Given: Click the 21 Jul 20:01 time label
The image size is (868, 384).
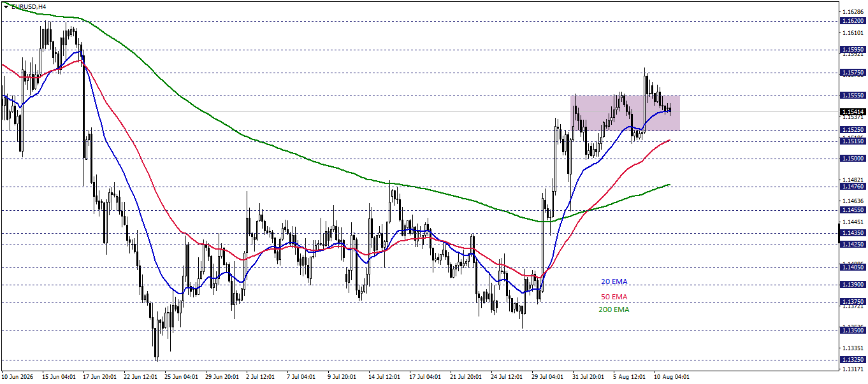Looking at the screenshot, I should click(467, 377).
